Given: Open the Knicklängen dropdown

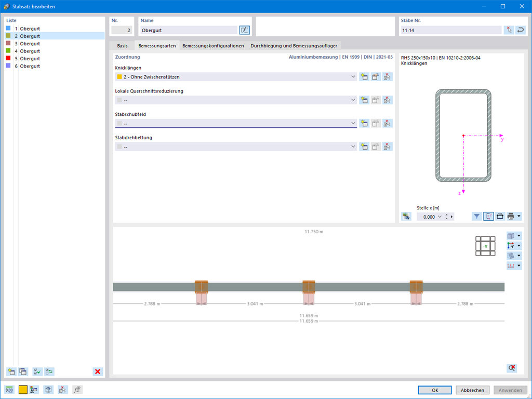Looking at the screenshot, I should click(x=353, y=77).
